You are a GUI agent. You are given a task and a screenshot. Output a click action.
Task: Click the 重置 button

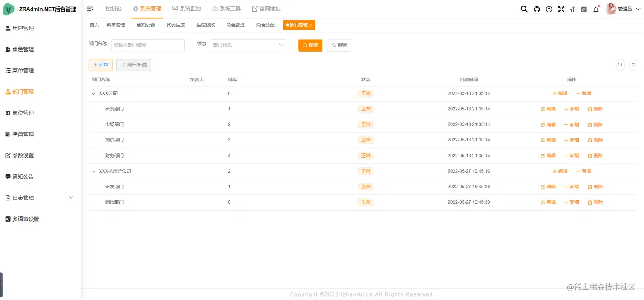[x=339, y=45]
